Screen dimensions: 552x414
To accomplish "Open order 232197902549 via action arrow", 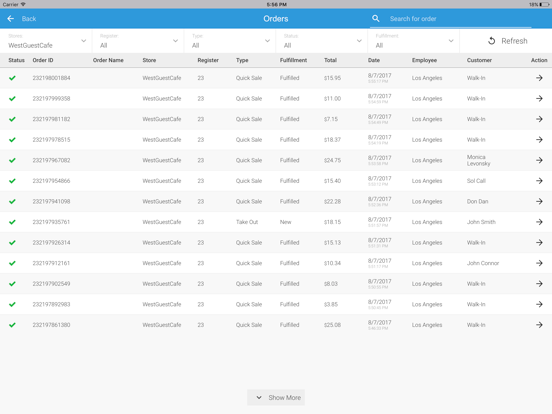I will click(539, 284).
